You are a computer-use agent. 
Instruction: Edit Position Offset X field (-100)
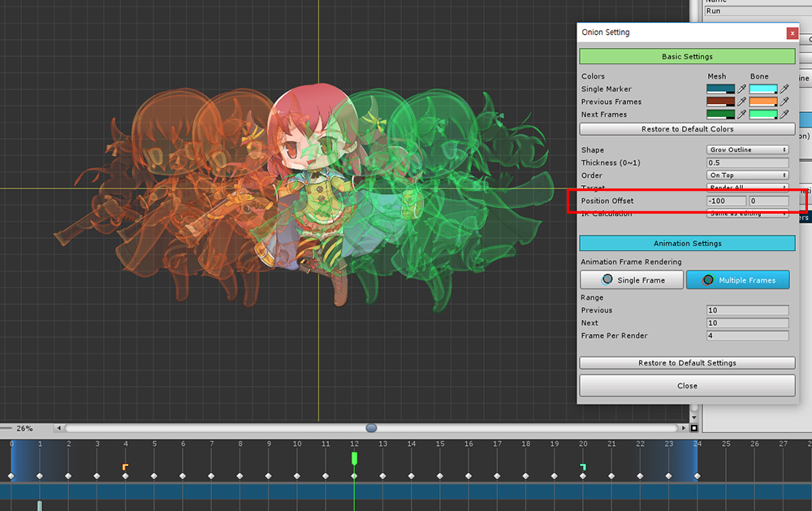[x=727, y=201]
